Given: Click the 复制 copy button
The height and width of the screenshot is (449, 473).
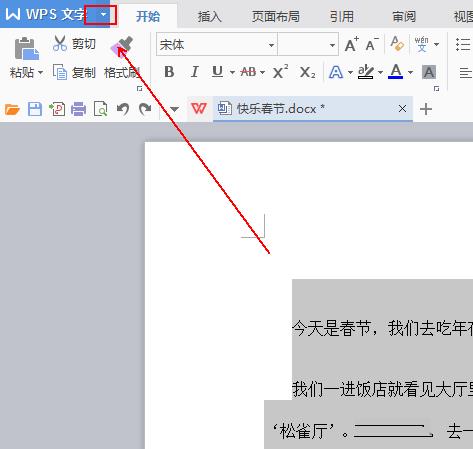Looking at the screenshot, I should tap(75, 72).
